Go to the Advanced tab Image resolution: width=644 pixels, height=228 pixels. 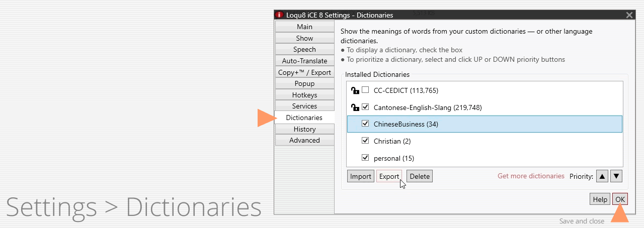(x=304, y=140)
